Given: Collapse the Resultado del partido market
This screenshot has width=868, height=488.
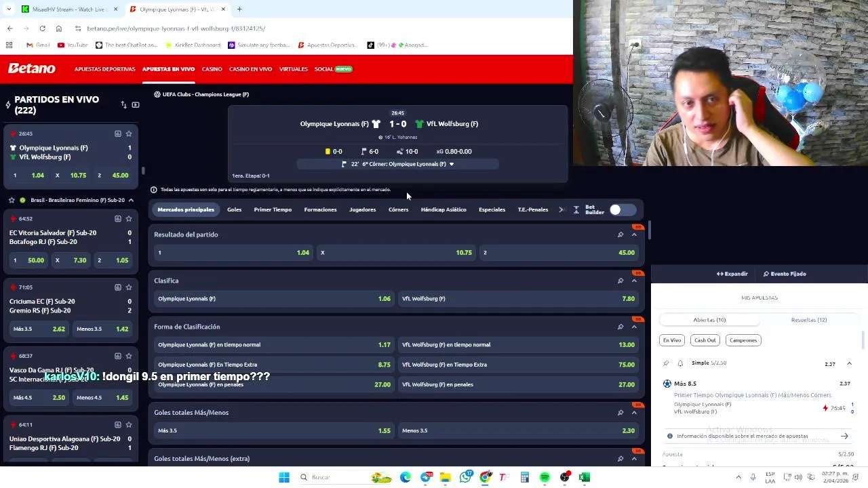Looking at the screenshot, I should (635, 235).
